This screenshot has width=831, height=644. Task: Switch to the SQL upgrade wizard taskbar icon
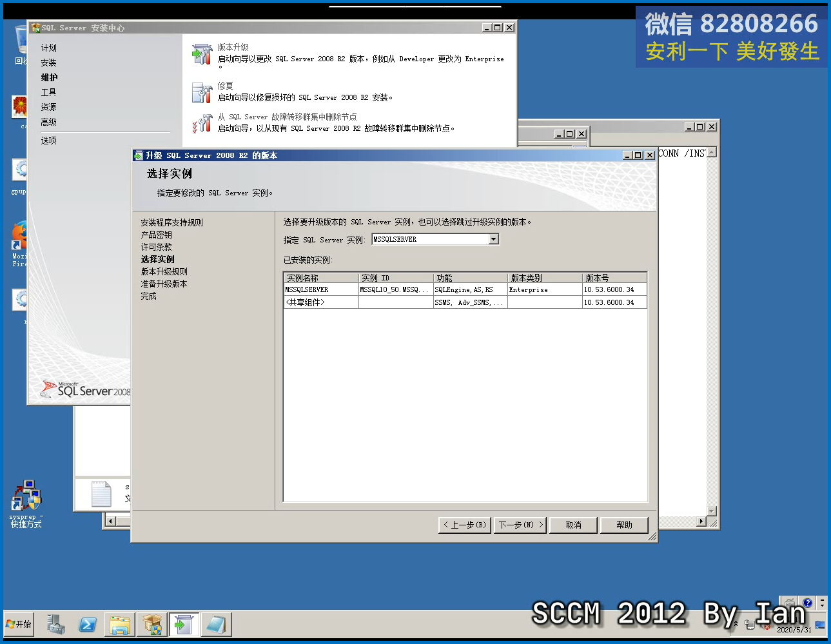click(184, 624)
